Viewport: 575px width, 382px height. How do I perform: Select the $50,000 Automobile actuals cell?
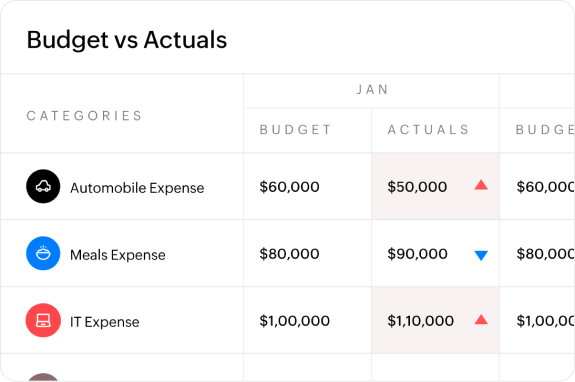click(435, 186)
